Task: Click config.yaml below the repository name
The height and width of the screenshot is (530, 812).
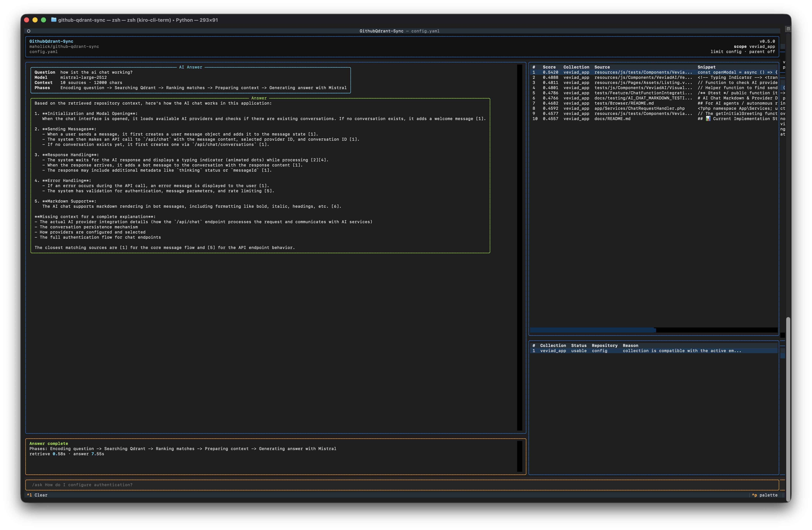Action: 43,52
